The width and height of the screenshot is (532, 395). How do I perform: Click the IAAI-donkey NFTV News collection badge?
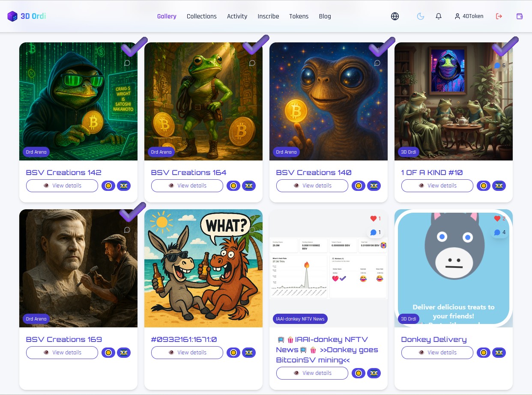point(300,319)
